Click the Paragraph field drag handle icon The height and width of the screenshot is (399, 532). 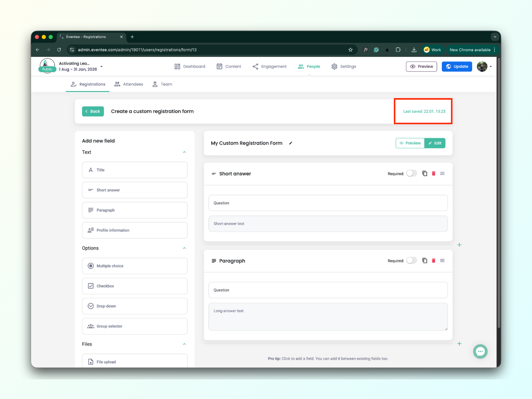[442, 261]
